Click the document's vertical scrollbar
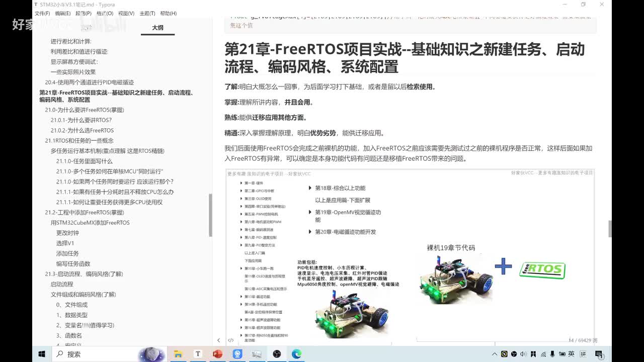Image resolution: width=644 pixels, height=362 pixels. [610, 229]
